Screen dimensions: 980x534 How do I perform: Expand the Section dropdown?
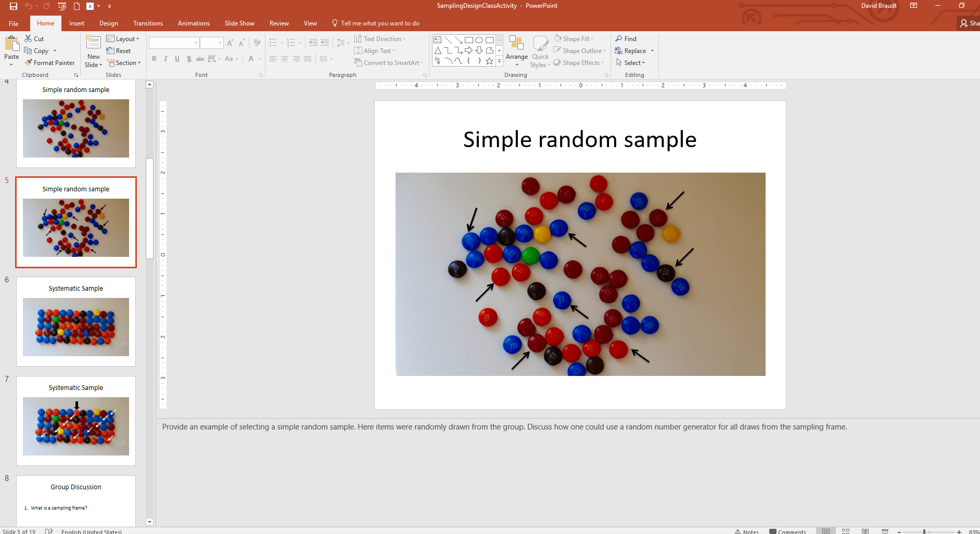pyautogui.click(x=124, y=63)
